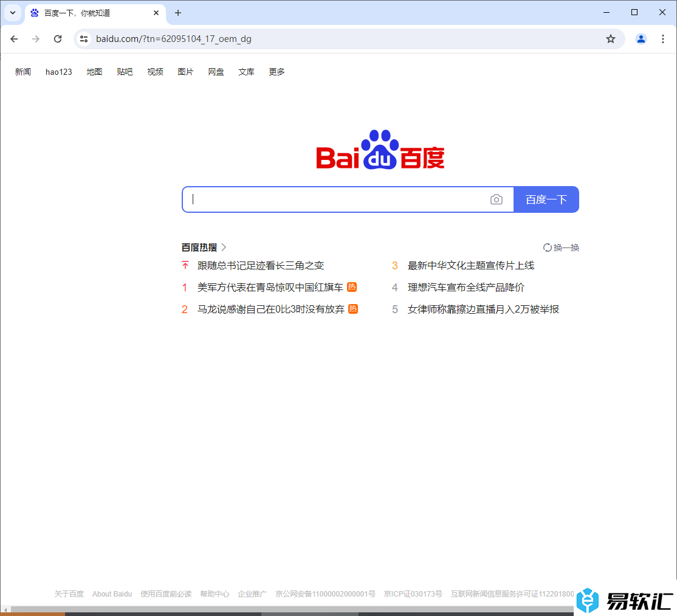The width and height of the screenshot is (677, 616).
Task: Bookmark this page with the star icon
Action: 611,39
